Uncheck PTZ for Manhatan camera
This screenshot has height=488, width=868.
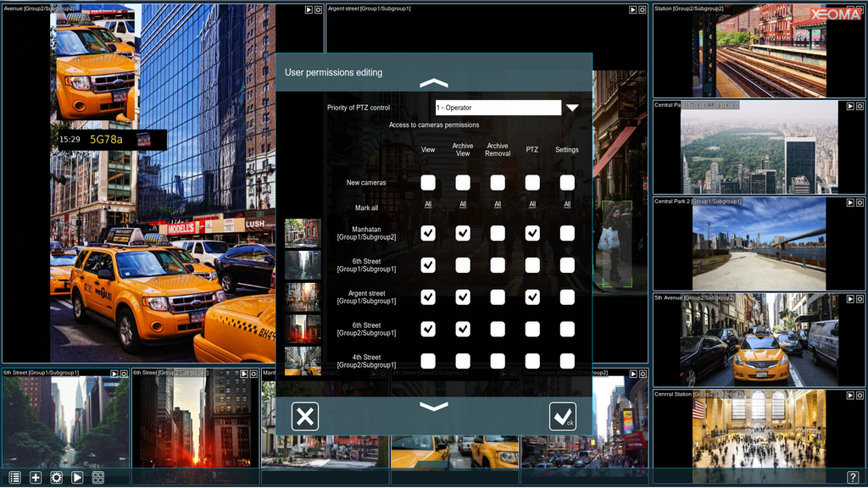click(532, 233)
